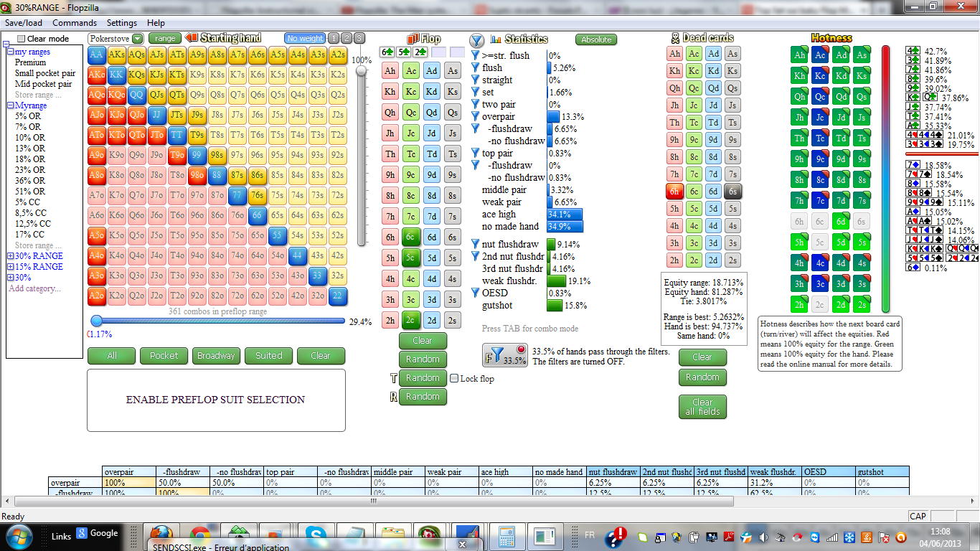Tick the Lock flop checkbox
The height and width of the screenshot is (551, 980).
pos(454,378)
